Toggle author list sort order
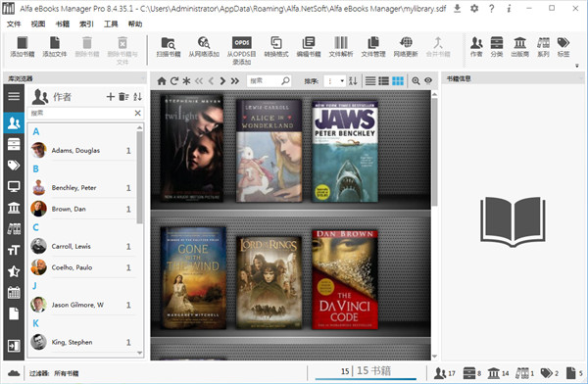This screenshot has width=588, height=384. click(x=137, y=97)
